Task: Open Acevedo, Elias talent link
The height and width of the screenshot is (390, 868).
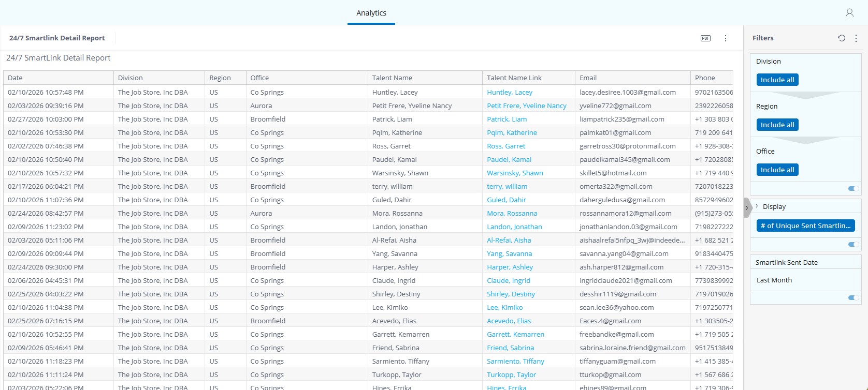Action: [x=509, y=321]
